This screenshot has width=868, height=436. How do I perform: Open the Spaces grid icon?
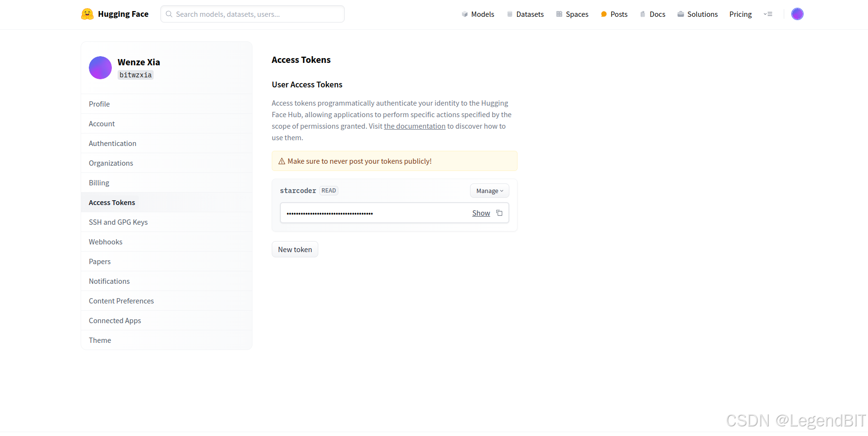[x=559, y=14]
